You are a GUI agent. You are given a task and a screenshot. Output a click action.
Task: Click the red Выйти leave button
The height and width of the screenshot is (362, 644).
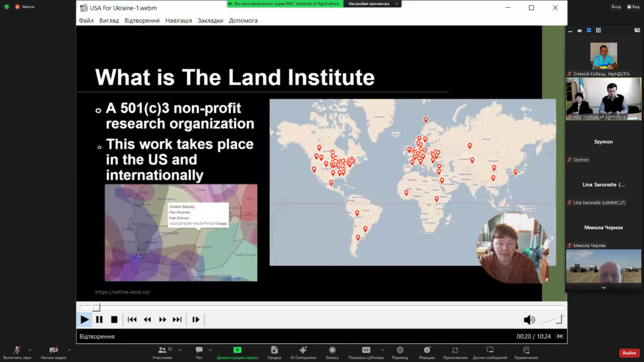pos(630,353)
